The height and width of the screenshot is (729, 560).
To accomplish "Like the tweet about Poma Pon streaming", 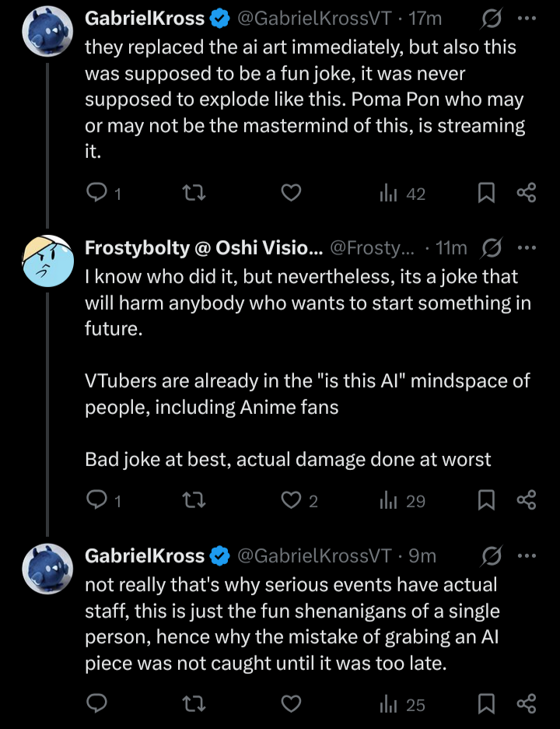I will (291, 193).
